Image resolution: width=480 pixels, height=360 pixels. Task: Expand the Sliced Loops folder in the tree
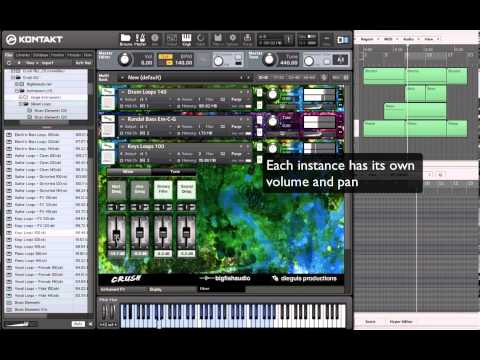coord(21,104)
